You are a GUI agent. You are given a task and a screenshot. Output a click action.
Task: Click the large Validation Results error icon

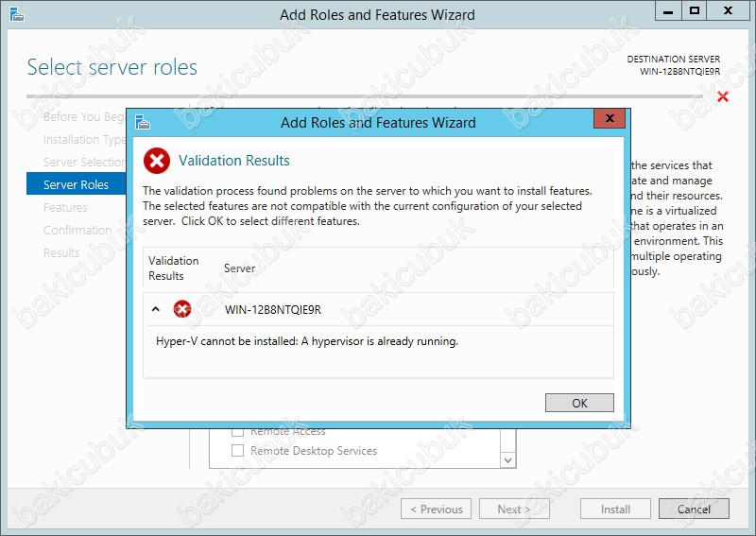pyautogui.click(x=157, y=161)
